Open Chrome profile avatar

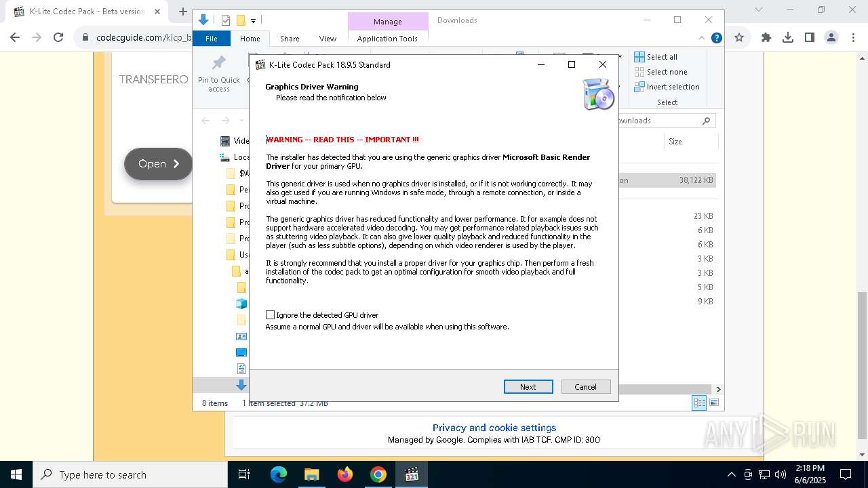tap(831, 38)
